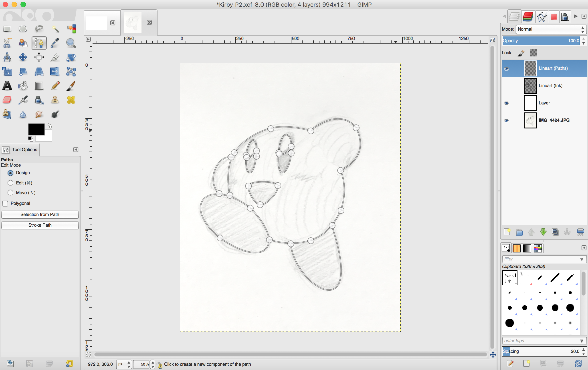Viewport: 588px width, 370px height.
Task: Select the Flip tool
Action: tap(55, 72)
